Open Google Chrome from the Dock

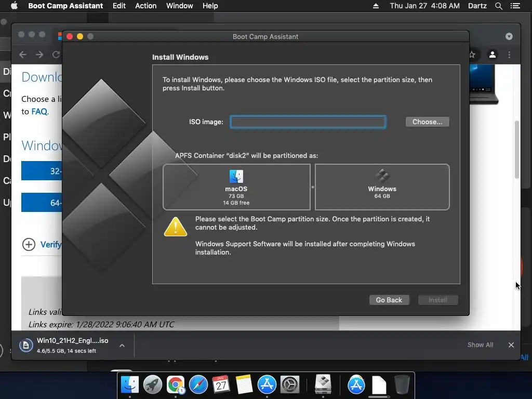[176, 385]
